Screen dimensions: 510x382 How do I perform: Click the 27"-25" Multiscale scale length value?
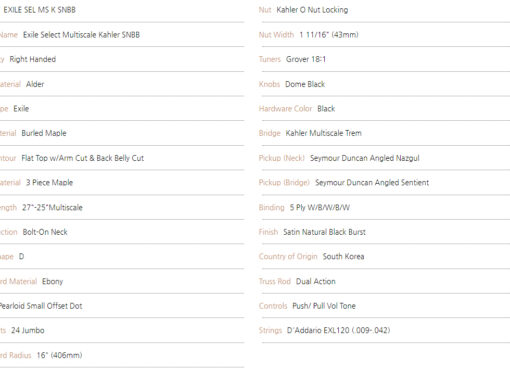pos(52,207)
